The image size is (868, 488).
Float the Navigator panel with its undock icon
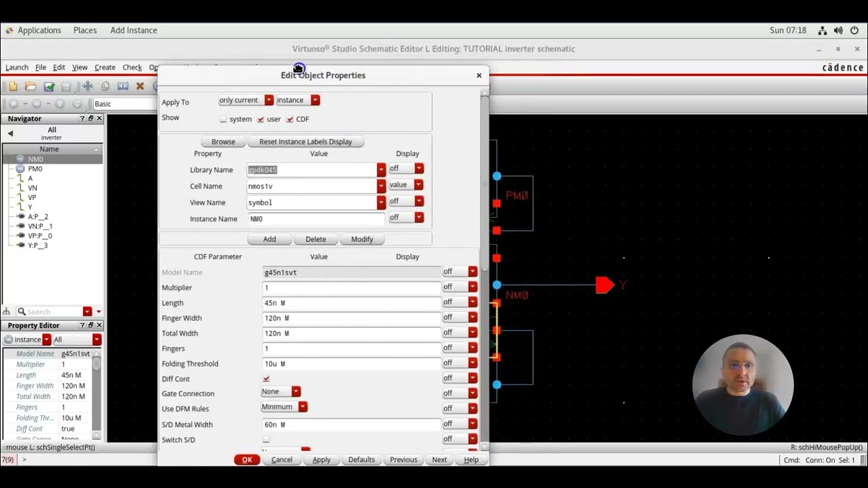point(91,118)
